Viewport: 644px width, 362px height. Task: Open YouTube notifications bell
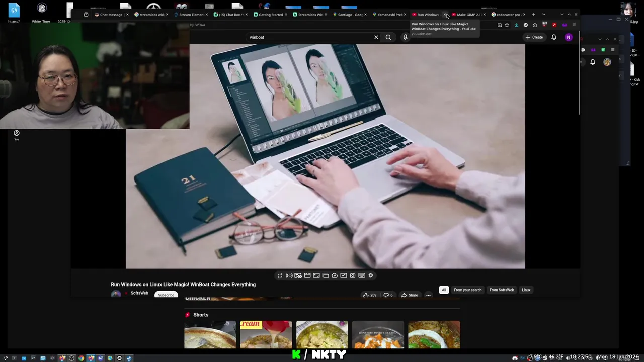(554, 37)
